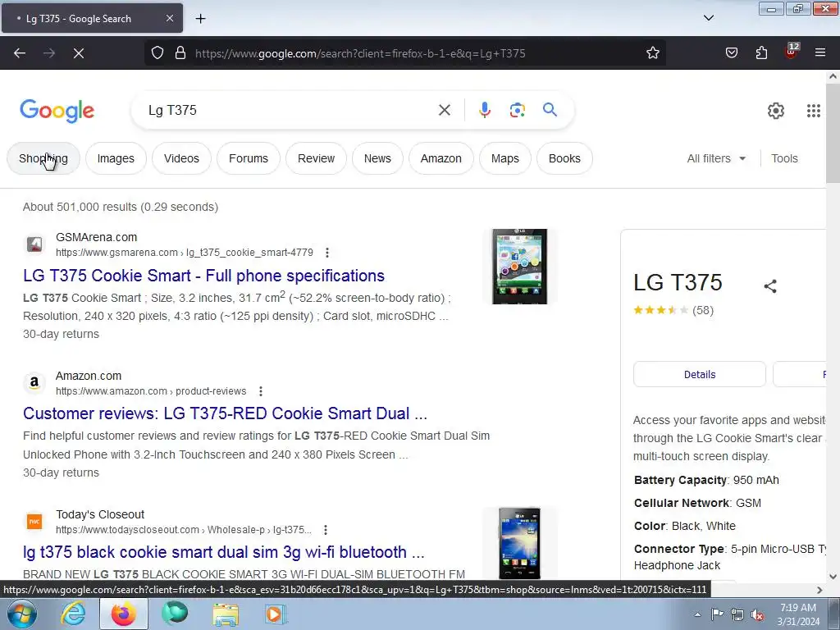Open a new browser tab
This screenshot has height=630, width=840.
pos(200,19)
